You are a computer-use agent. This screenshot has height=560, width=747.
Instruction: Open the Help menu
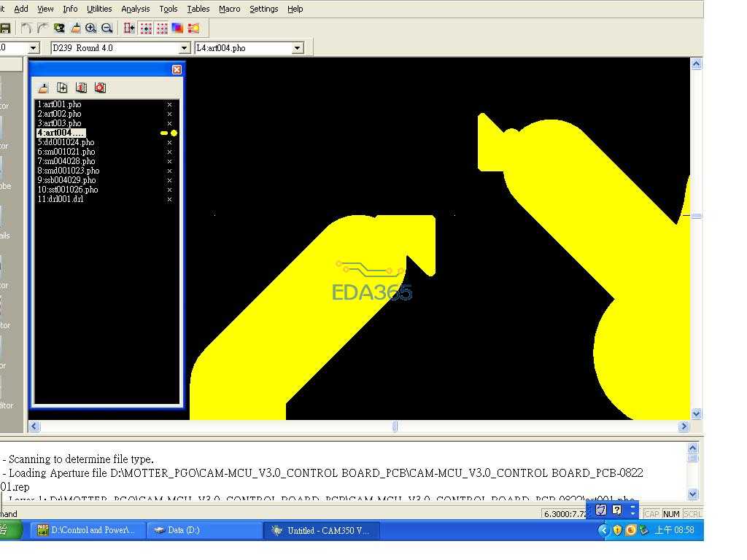tap(295, 9)
